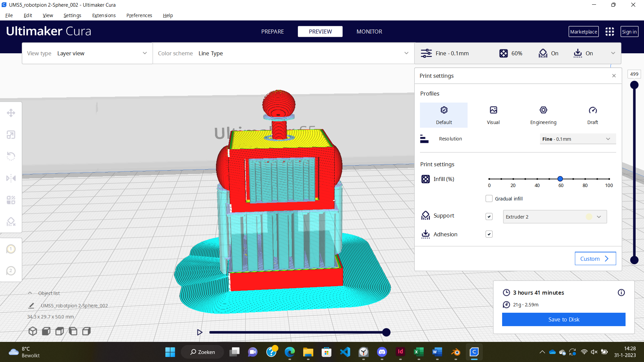Select UMS5_robotpion 2-Sphere_002 in object list
644x362 pixels.
coord(74,306)
